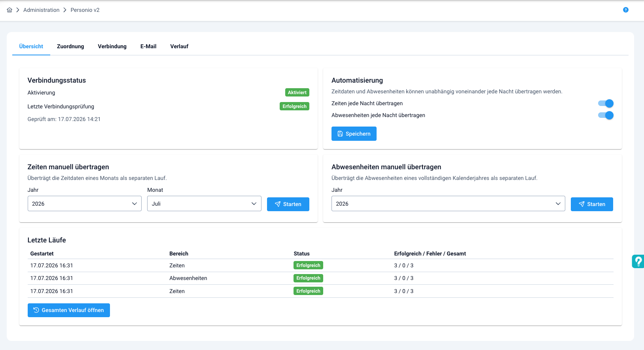Toggle 'Zeiten jede Nacht übertragen' switch
This screenshot has height=350, width=644.
pyautogui.click(x=606, y=103)
